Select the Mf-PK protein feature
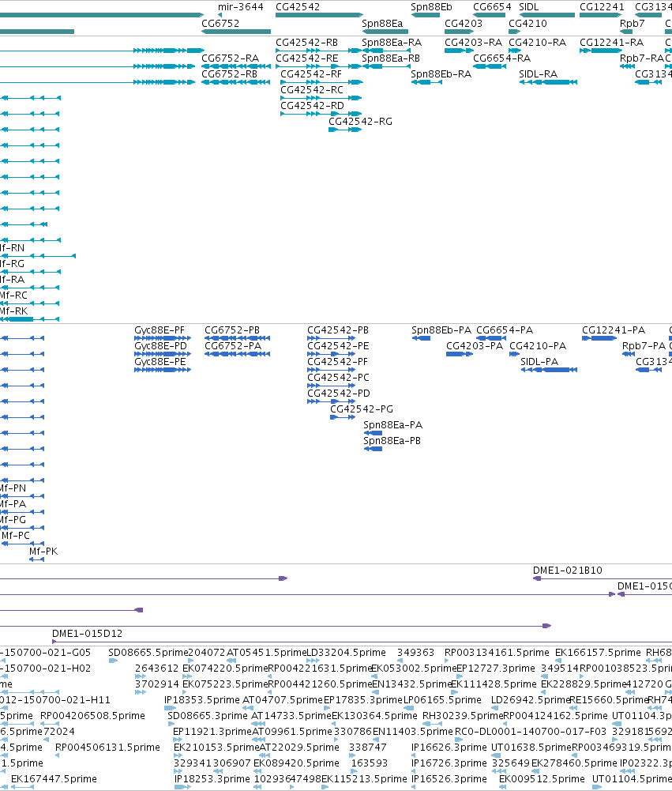Screen dimensions: 672x791 (36, 559)
